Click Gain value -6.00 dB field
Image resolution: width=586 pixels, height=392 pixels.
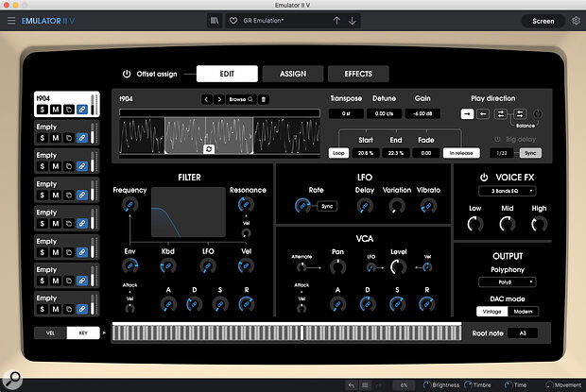pyautogui.click(x=422, y=114)
